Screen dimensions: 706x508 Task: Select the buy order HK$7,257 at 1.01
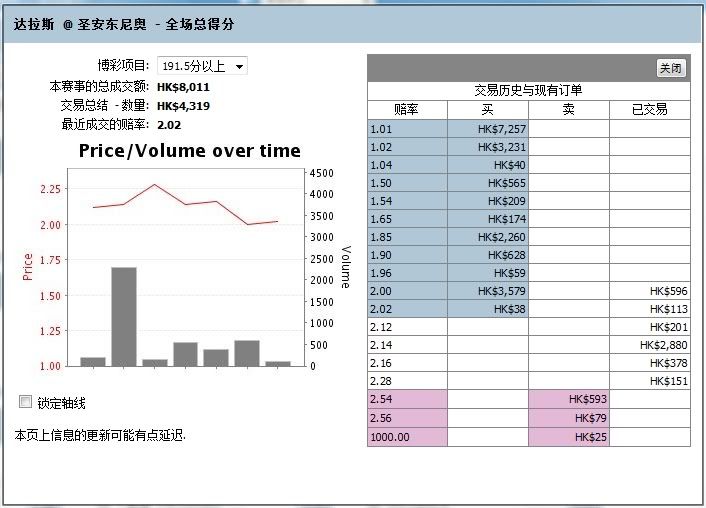point(488,129)
